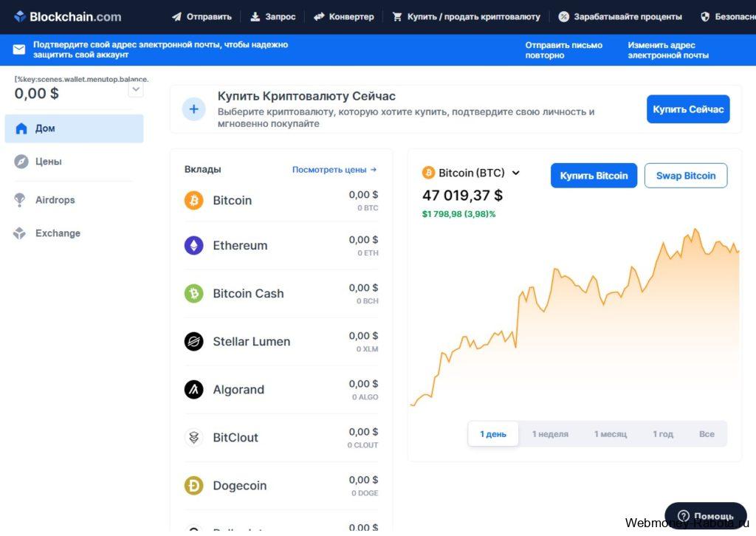Click the 47 019,37 $ price value
Viewport: 756px width, 536px height.
(462, 195)
